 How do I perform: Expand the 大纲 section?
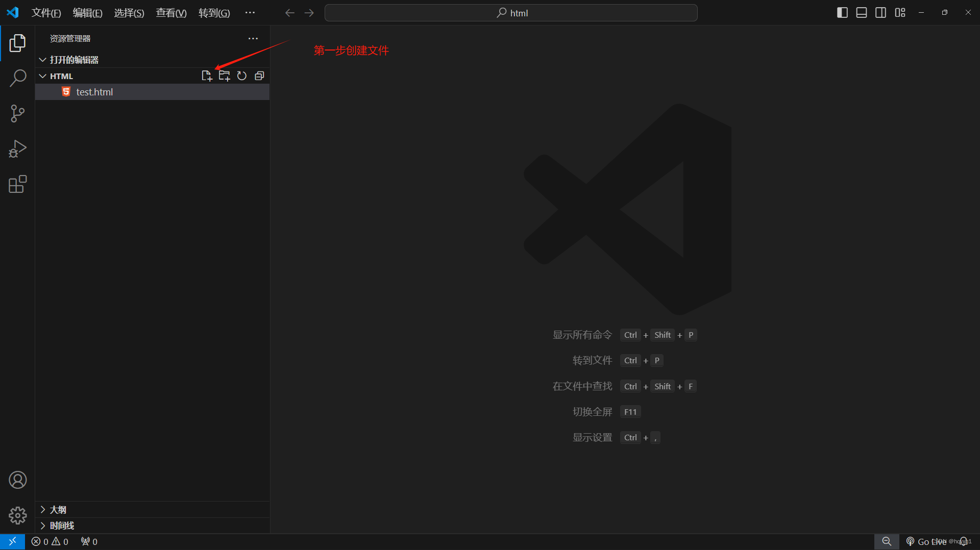(x=152, y=510)
